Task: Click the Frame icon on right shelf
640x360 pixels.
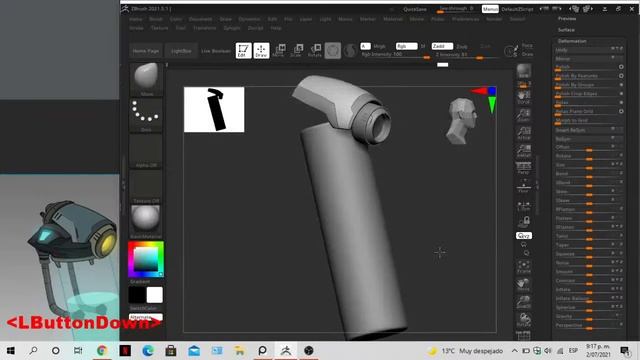Action: [524, 267]
